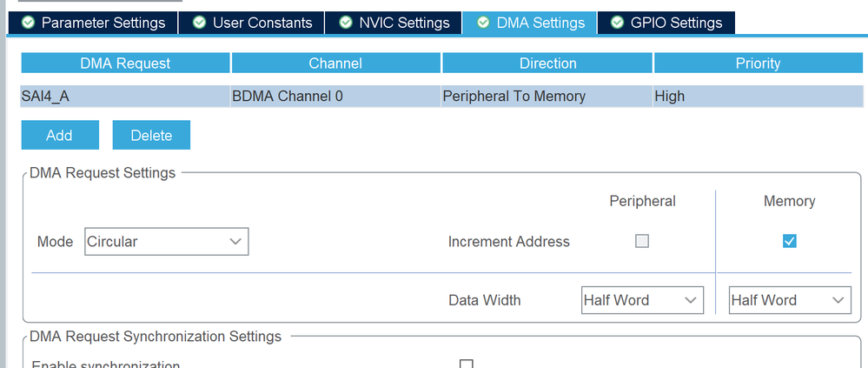Toggle Enable synchronization checkbox

coord(467,364)
